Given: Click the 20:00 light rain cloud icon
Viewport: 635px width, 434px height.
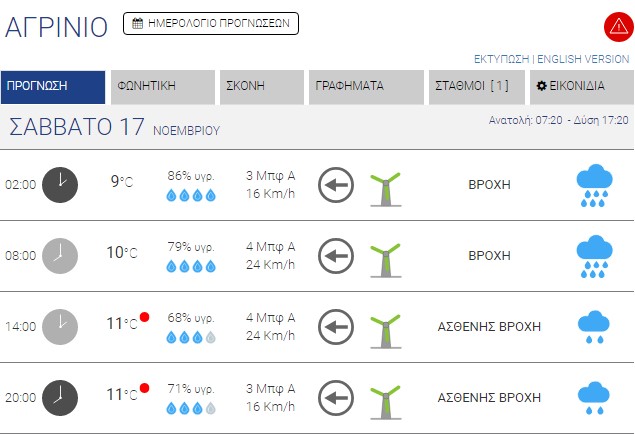Looking at the screenshot, I should tap(594, 397).
